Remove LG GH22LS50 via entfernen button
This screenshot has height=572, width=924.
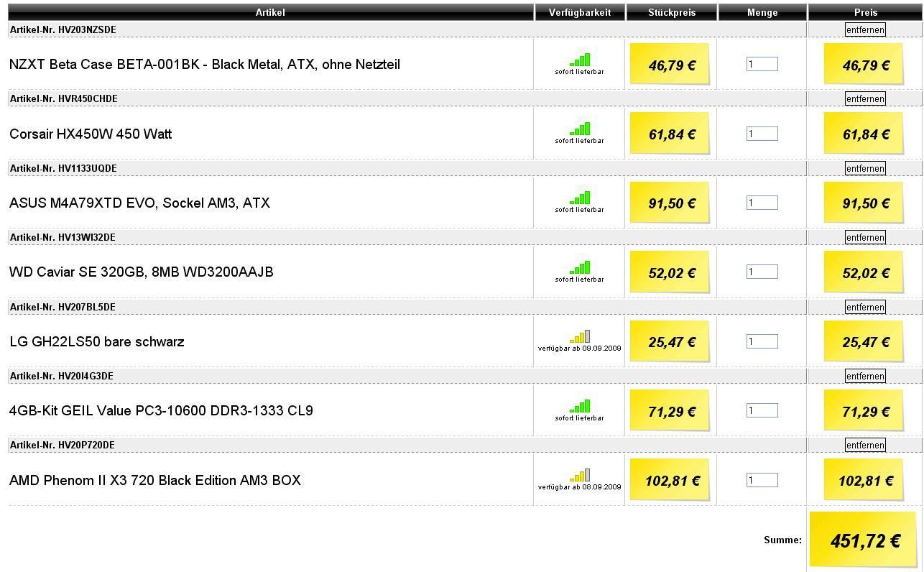pos(865,307)
